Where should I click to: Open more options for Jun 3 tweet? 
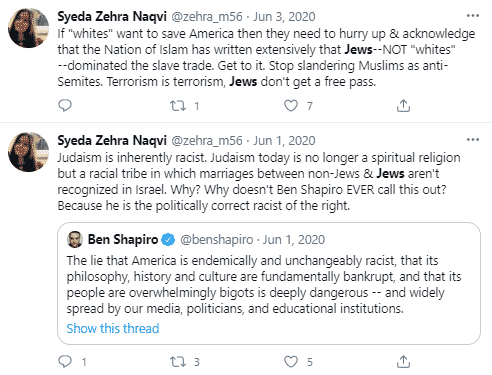click(473, 16)
